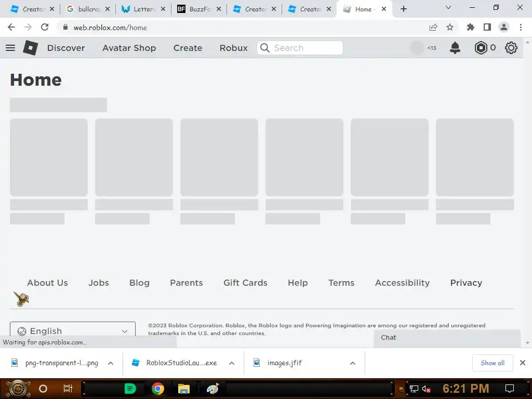Open the Roblox hamburger navigation menu
Viewport: 532px width, 399px height.
tap(10, 48)
